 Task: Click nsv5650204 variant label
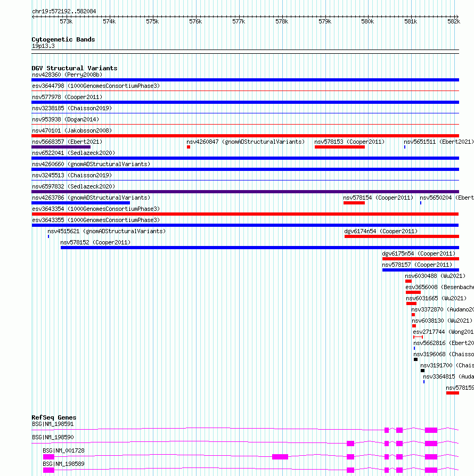point(447,198)
